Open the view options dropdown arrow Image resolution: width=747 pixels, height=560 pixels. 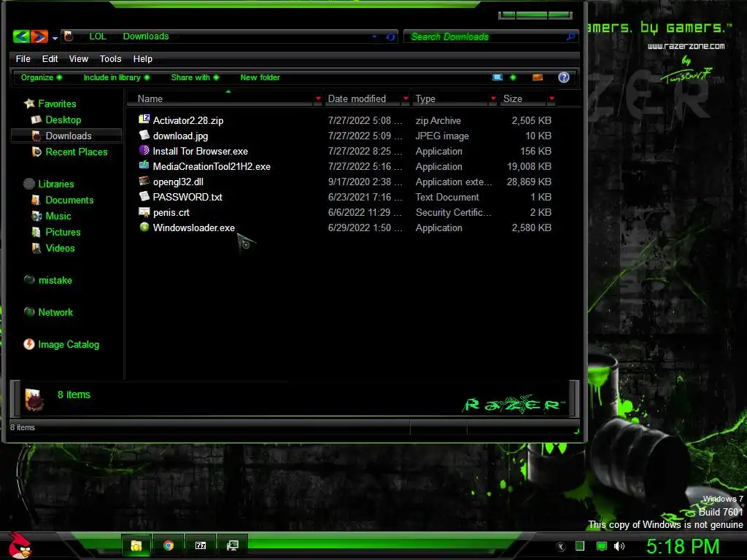[513, 77]
